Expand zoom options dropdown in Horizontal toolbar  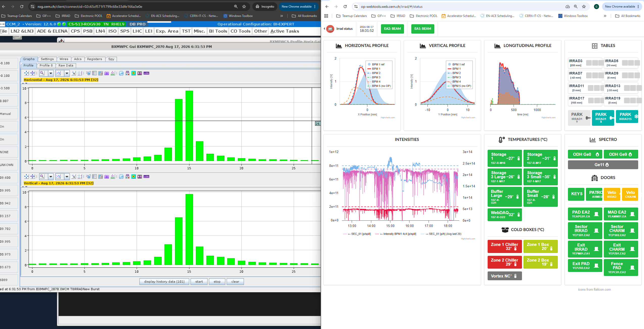[51, 73]
